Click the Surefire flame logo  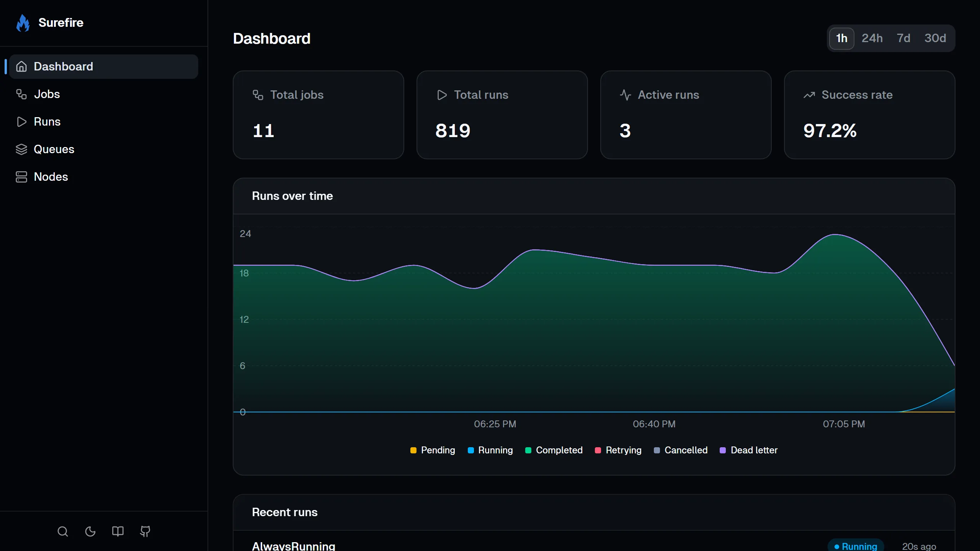click(x=23, y=23)
